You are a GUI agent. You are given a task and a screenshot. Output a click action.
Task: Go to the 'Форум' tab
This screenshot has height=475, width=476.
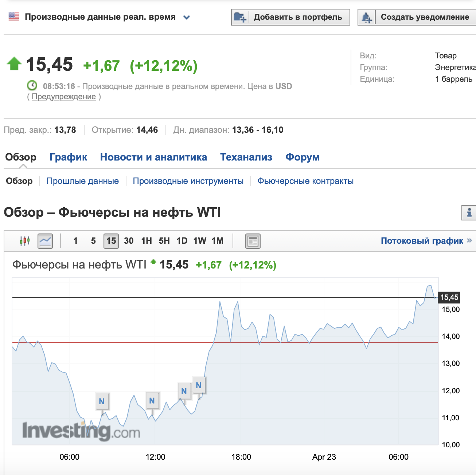(x=303, y=157)
